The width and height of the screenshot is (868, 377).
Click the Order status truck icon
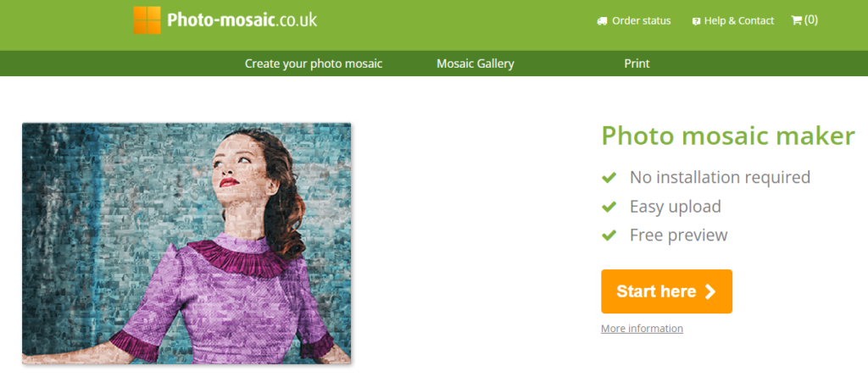coord(602,21)
